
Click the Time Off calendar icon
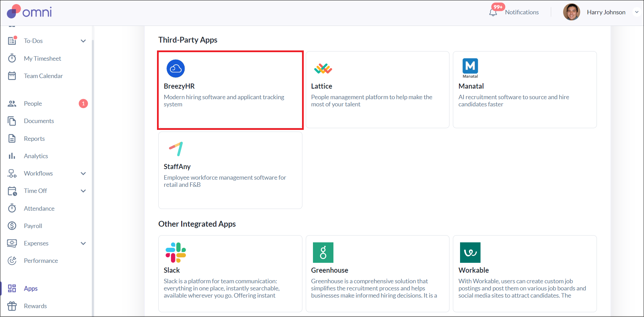tap(12, 191)
